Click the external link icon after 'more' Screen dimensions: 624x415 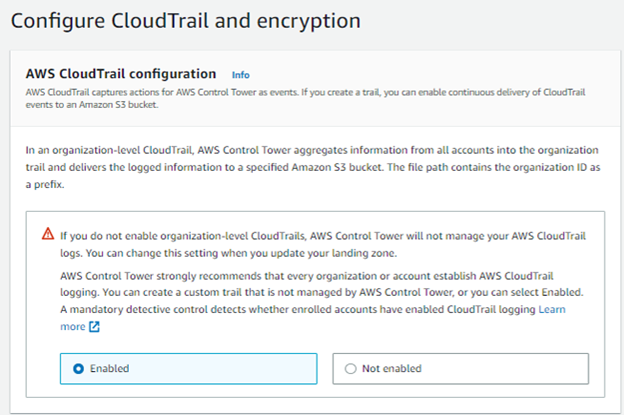pyautogui.click(x=94, y=327)
